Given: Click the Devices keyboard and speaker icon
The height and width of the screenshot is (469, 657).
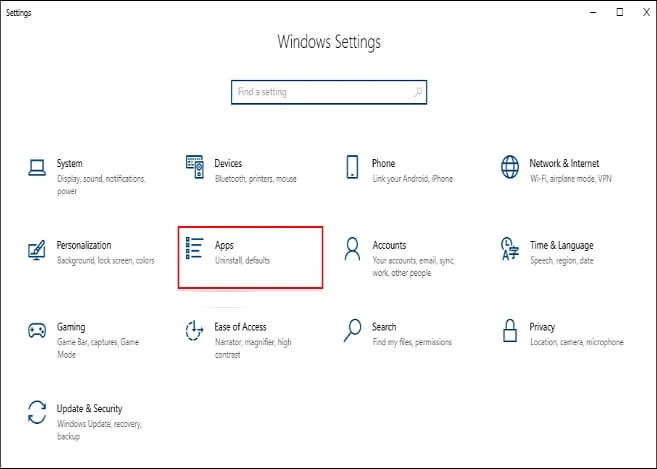Looking at the screenshot, I should [x=195, y=167].
